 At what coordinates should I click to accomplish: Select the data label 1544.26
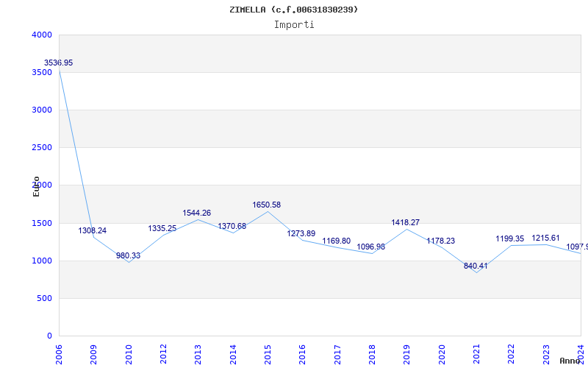coord(197,213)
